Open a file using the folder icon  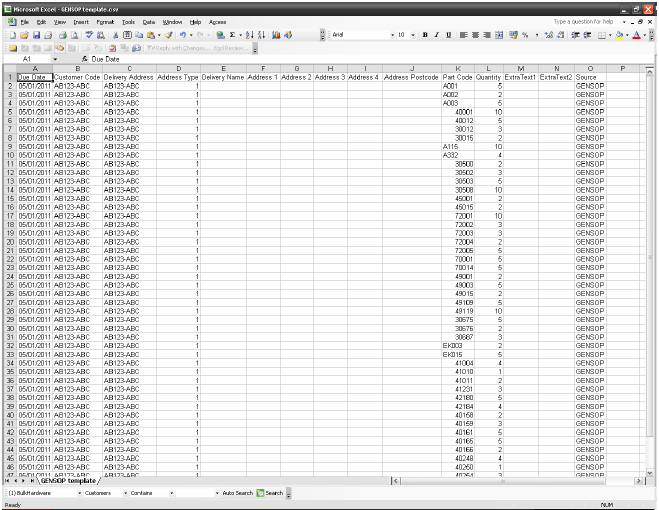[x=24, y=35]
